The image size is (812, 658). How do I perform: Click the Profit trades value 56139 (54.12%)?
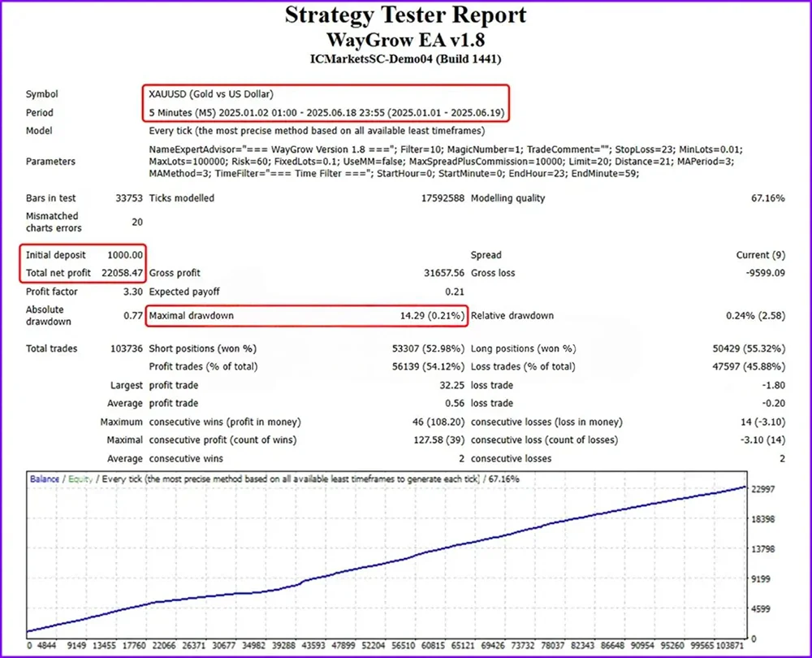point(428,366)
